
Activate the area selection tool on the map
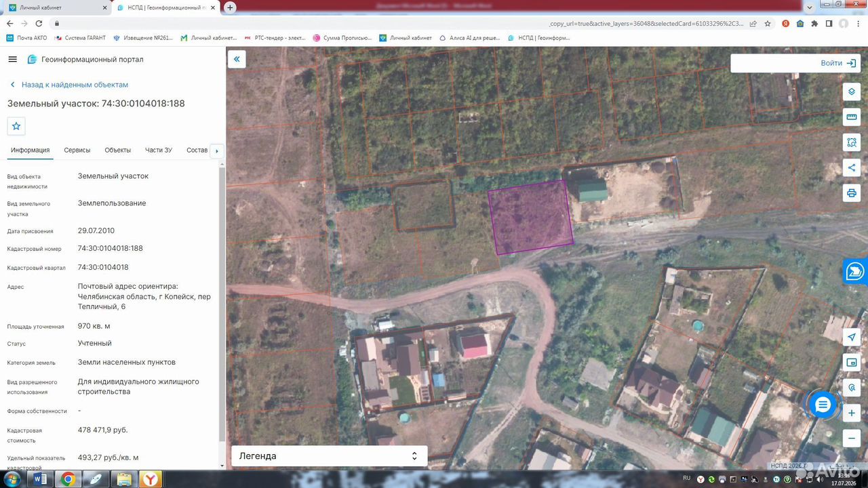pos(852,142)
